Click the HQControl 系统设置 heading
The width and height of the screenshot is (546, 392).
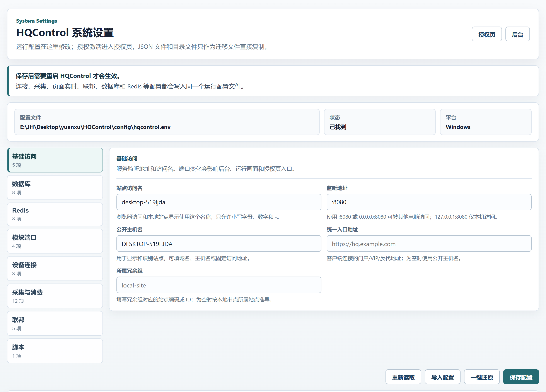tap(65, 33)
